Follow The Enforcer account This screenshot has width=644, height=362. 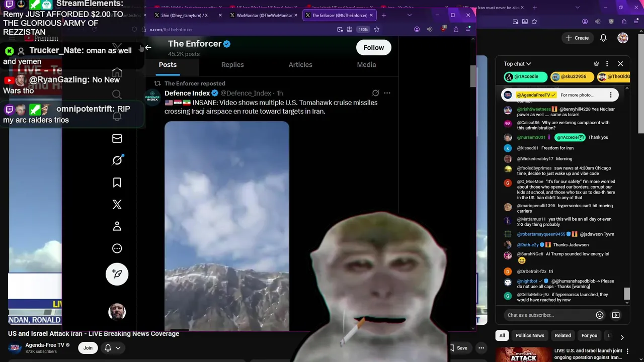374,47
